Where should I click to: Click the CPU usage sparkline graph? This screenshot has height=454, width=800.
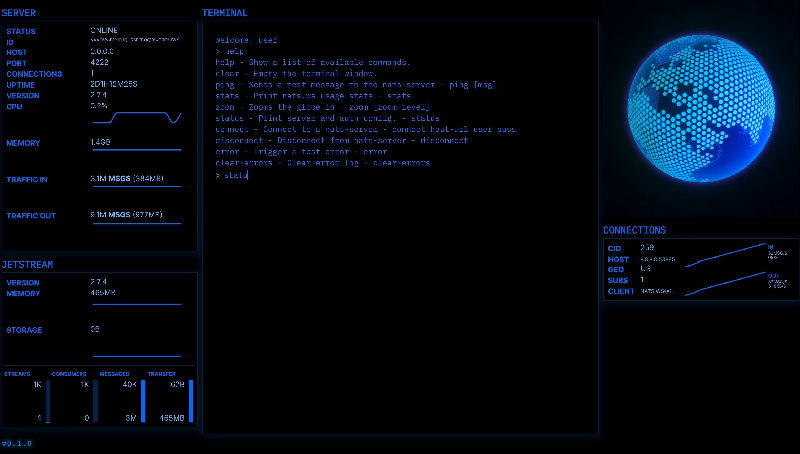(136, 118)
